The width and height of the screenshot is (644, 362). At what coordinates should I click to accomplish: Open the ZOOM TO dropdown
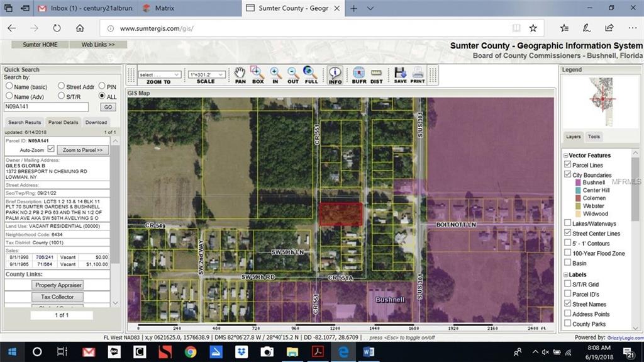point(158,74)
